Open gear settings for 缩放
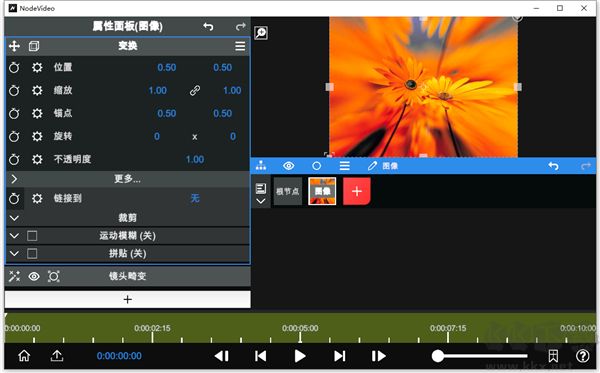Screen dimensions: 600x373 click(37, 91)
